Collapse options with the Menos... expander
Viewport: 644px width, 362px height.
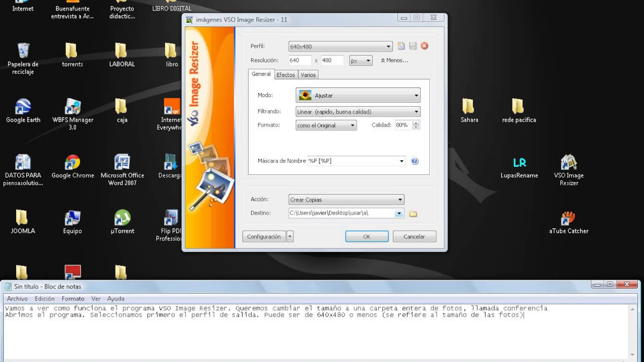[394, 60]
